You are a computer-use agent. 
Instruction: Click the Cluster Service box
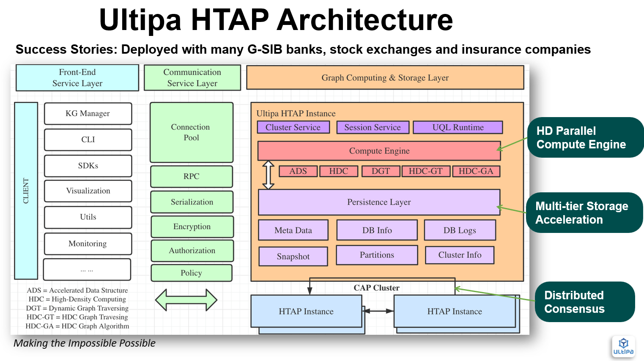pos(293,127)
